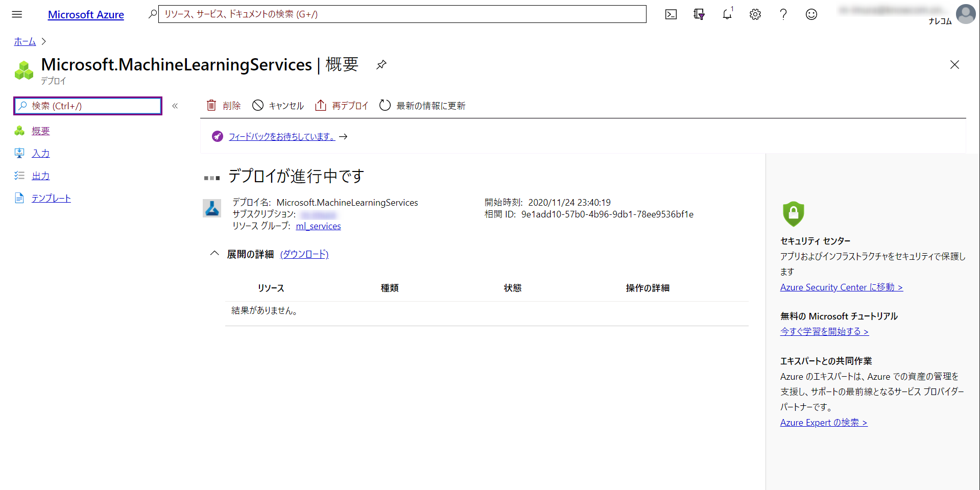Click 今すぐ学習を開始する link

click(824, 332)
